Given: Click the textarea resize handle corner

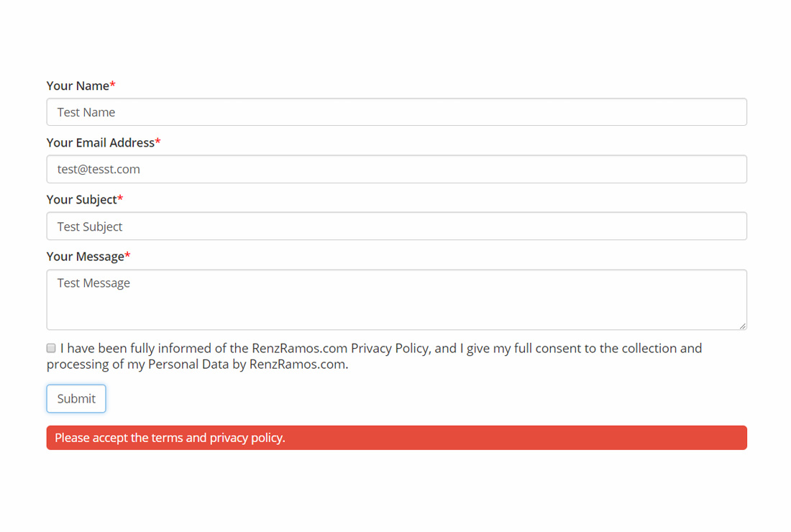Looking at the screenshot, I should click(x=743, y=326).
